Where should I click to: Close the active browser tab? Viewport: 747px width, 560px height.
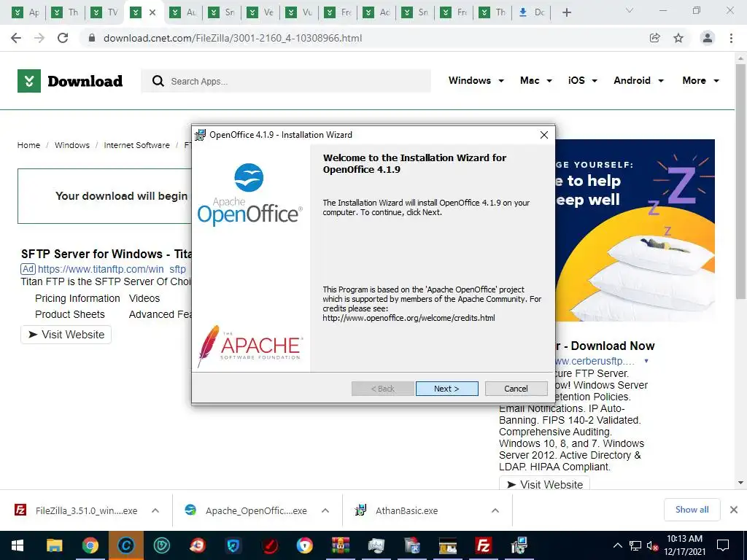click(x=152, y=12)
